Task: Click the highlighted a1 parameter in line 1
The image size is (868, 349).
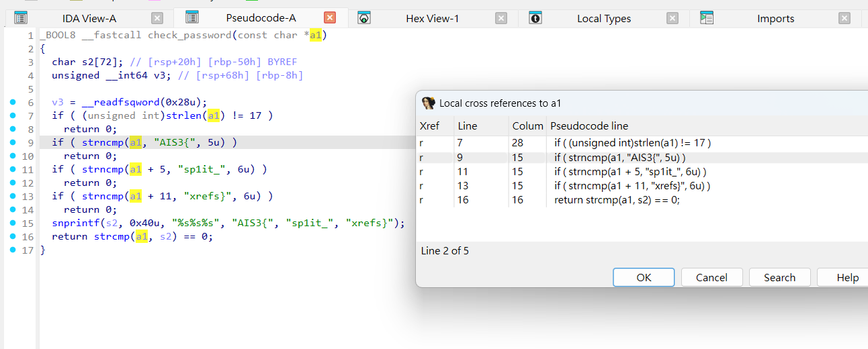Action: click(x=315, y=35)
